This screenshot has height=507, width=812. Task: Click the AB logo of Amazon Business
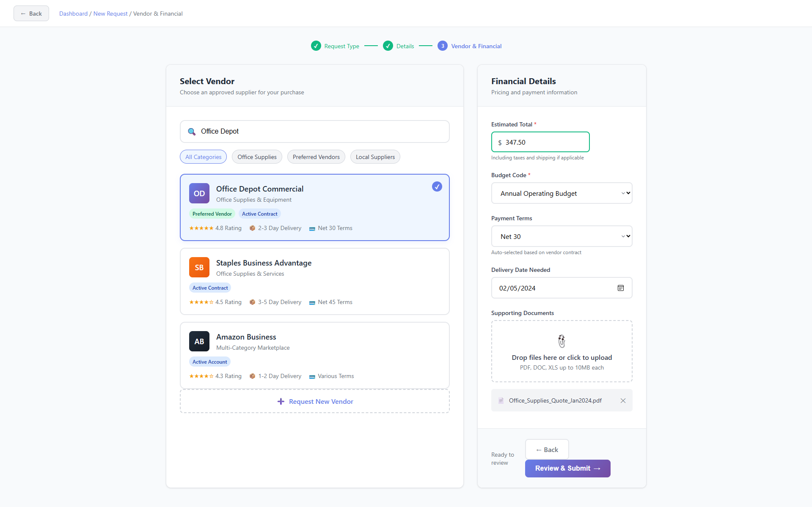click(199, 341)
